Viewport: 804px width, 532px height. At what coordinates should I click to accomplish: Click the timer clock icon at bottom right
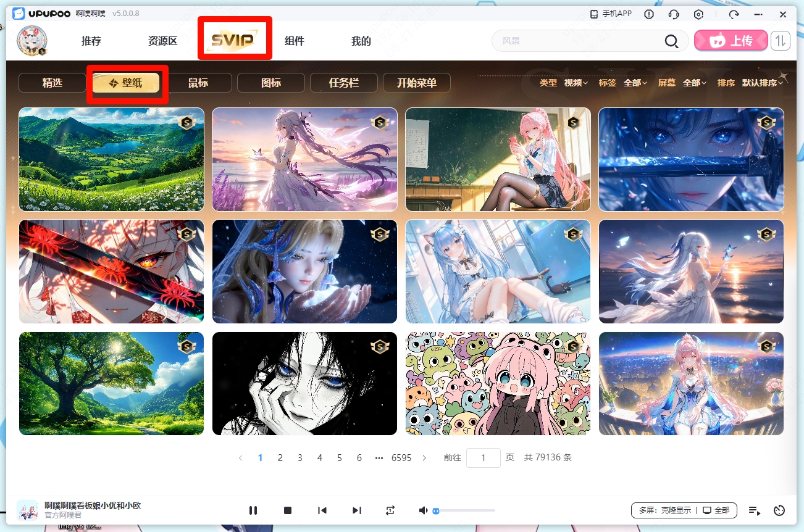[x=779, y=510]
